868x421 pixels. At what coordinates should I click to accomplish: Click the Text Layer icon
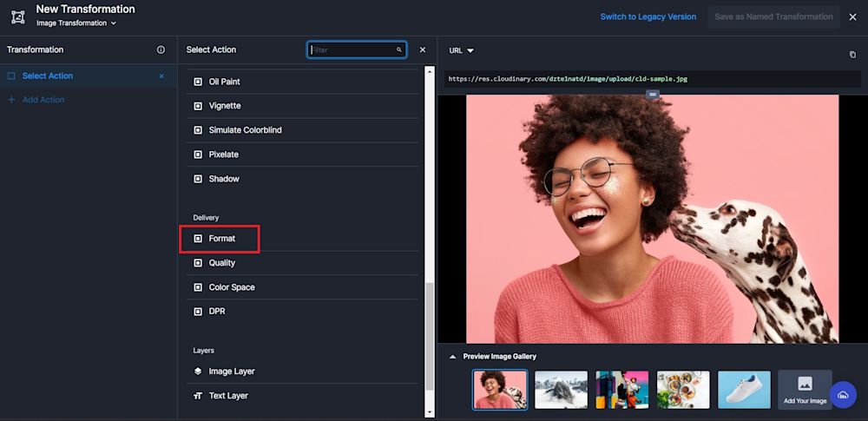[x=198, y=396]
